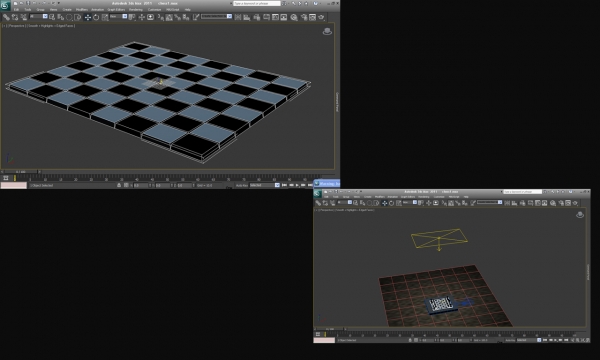Image resolution: width=600 pixels, height=360 pixels.
Task: Open Modifiers menu in top window
Action: pos(82,10)
